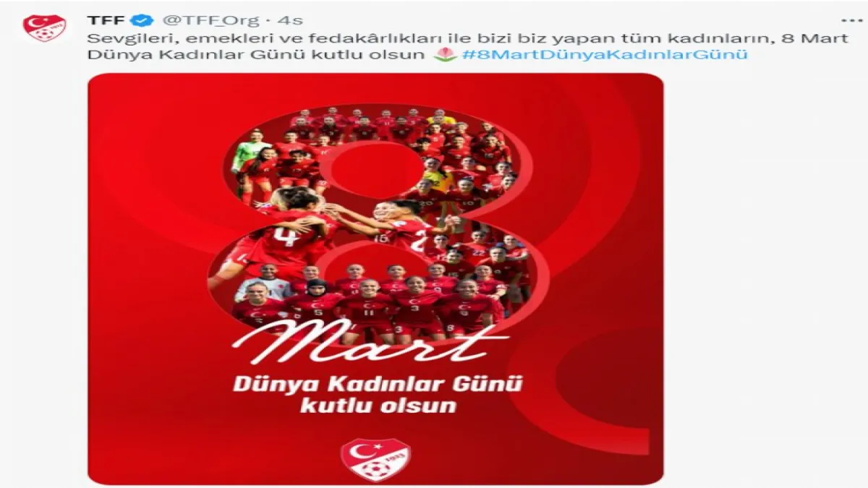Click the white Mart script lettering
Image resolution: width=868 pixels, height=488 pixels.
(x=370, y=341)
